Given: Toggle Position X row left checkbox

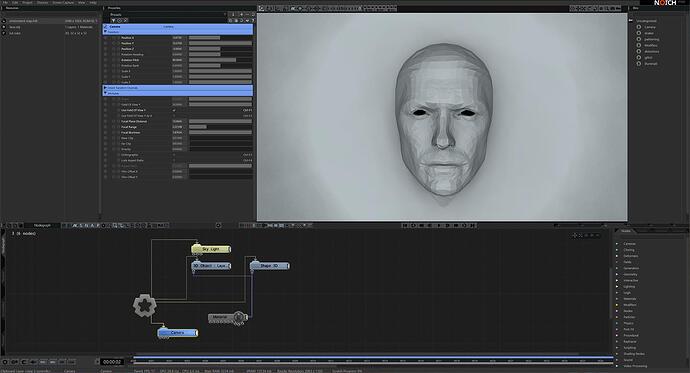Looking at the screenshot, I should (105, 38).
